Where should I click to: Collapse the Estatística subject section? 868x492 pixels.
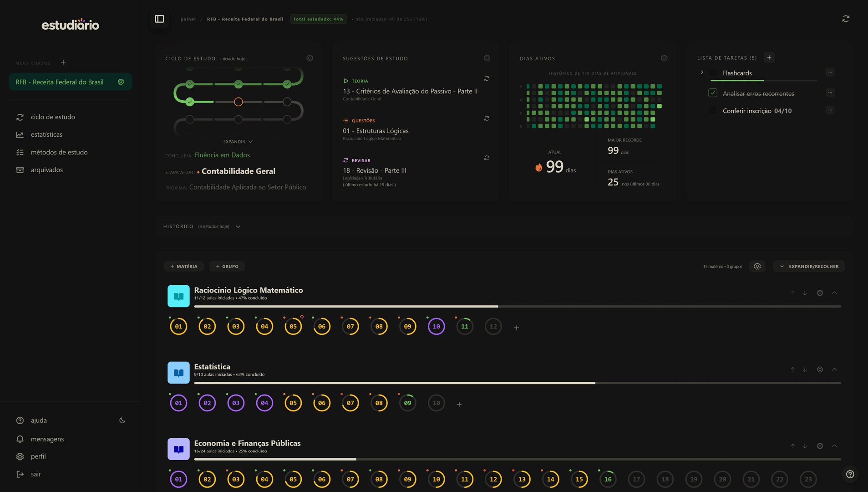pos(834,369)
